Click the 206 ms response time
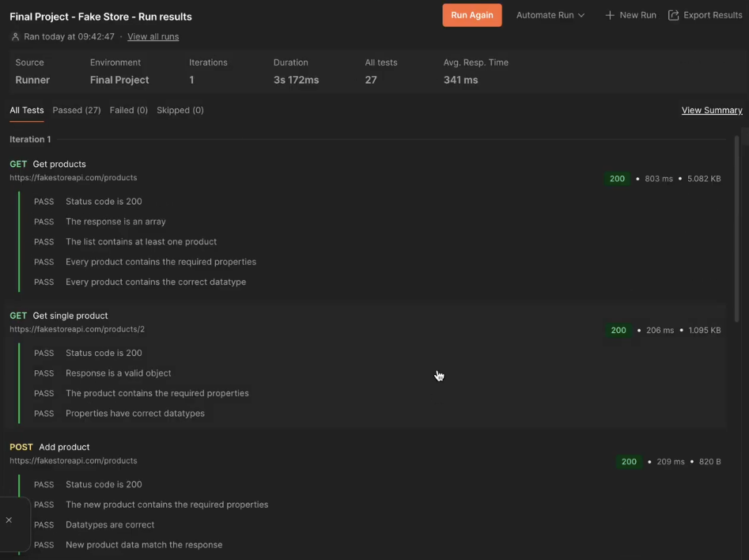The height and width of the screenshot is (560, 749). [660, 330]
